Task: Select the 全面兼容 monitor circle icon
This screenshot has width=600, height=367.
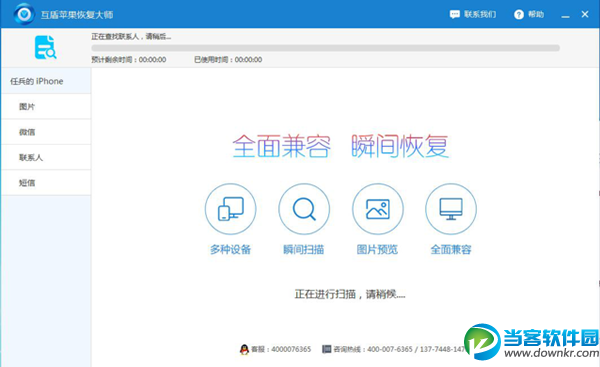Action: [451, 209]
